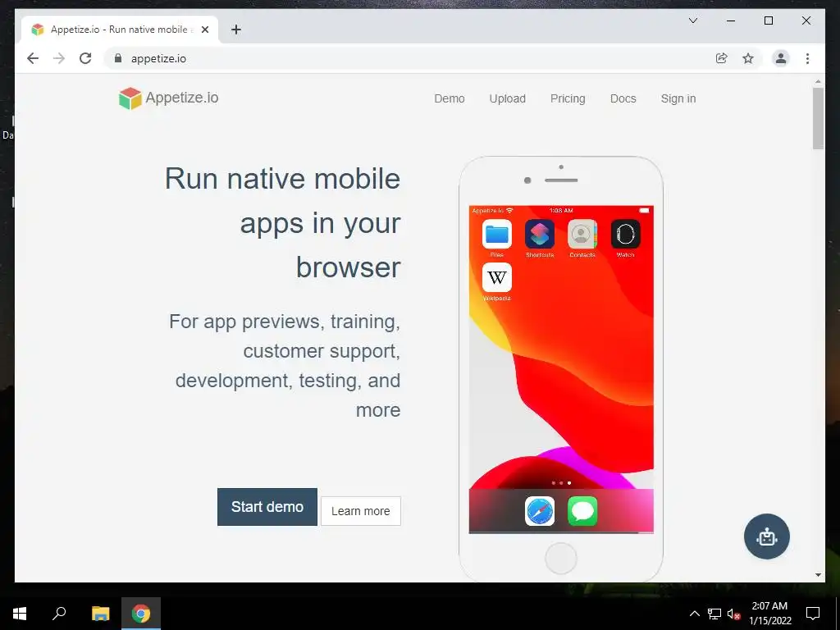The image size is (840, 630).
Task: Click the Chrome taskbar icon
Action: (x=141, y=614)
